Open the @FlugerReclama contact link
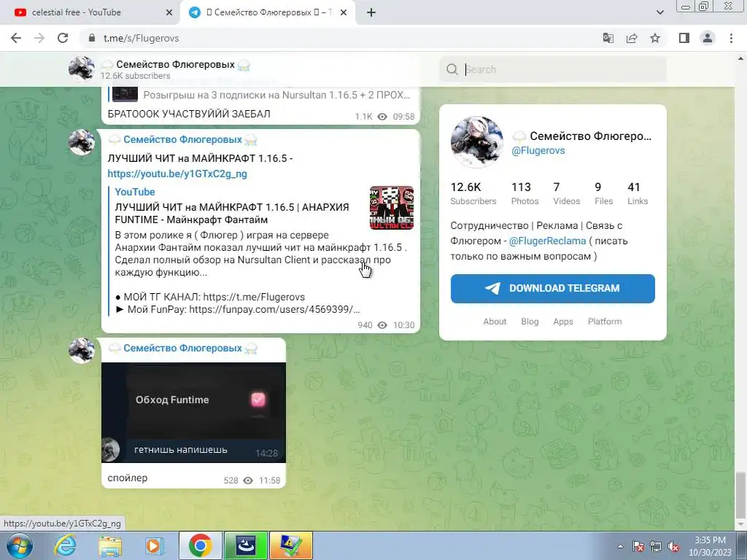Image resolution: width=747 pixels, height=560 pixels. click(548, 241)
